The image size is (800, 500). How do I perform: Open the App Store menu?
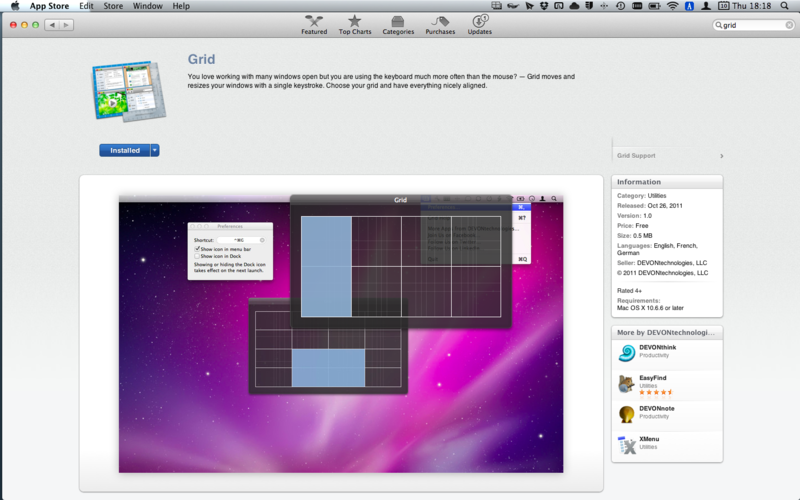click(x=49, y=6)
